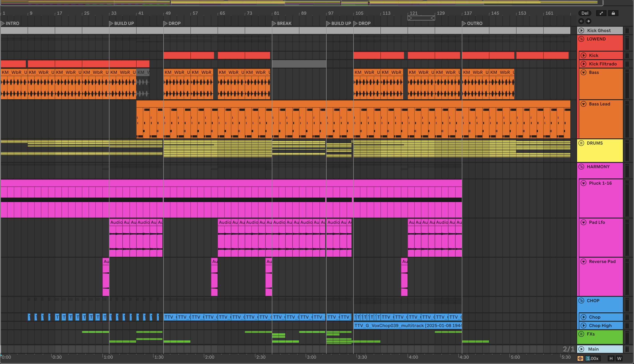Image resolution: width=634 pixels, height=364 pixels.
Task: Select the Main track name
Action: coord(593,349)
